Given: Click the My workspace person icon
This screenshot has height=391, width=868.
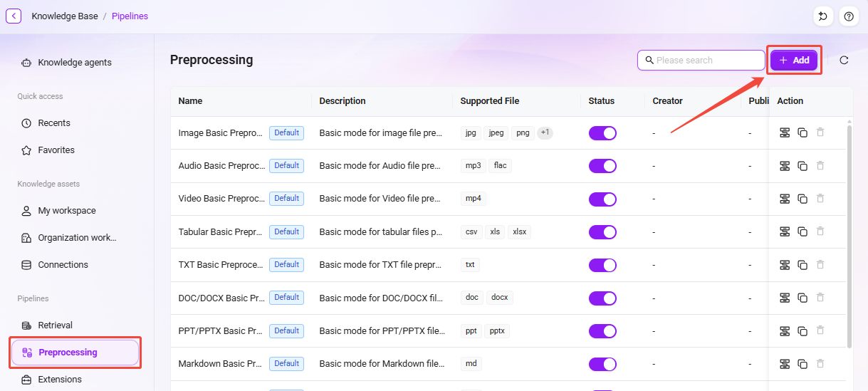Looking at the screenshot, I should (26, 211).
